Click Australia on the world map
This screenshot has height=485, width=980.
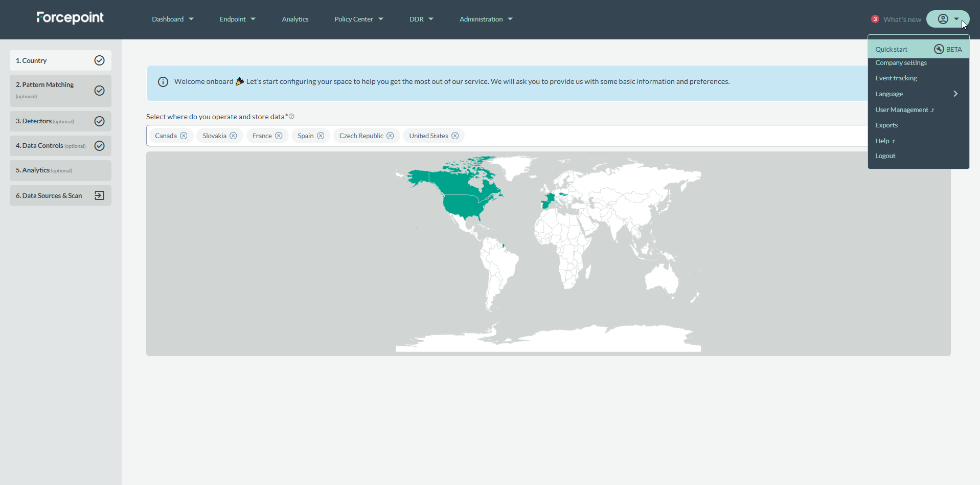click(x=661, y=279)
